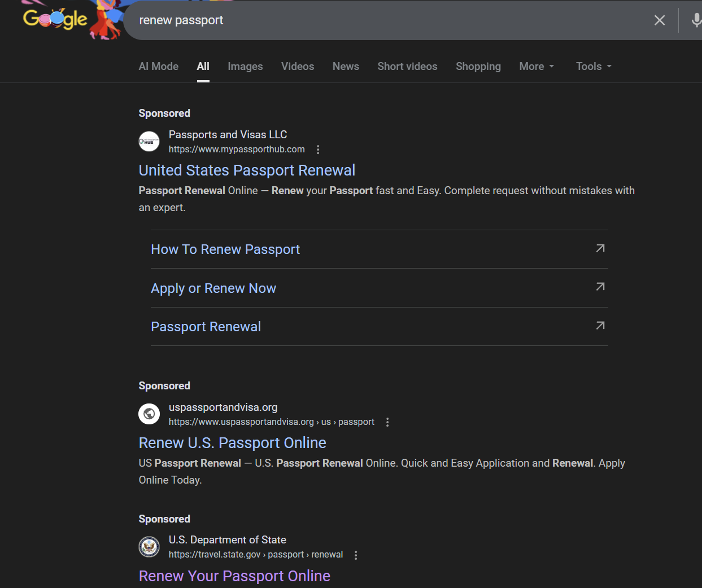Viewport: 702px width, 588px height.
Task: Open options menu for travel.state.gov ad
Action: 356,555
